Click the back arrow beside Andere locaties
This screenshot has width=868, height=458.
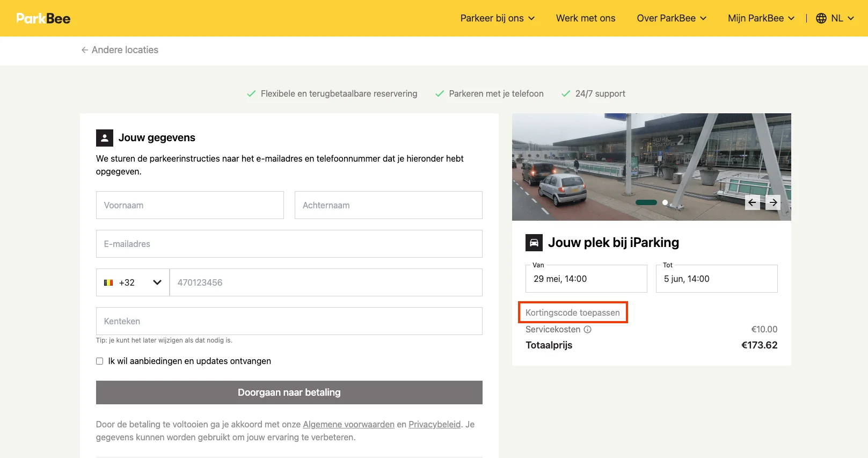[x=85, y=50]
